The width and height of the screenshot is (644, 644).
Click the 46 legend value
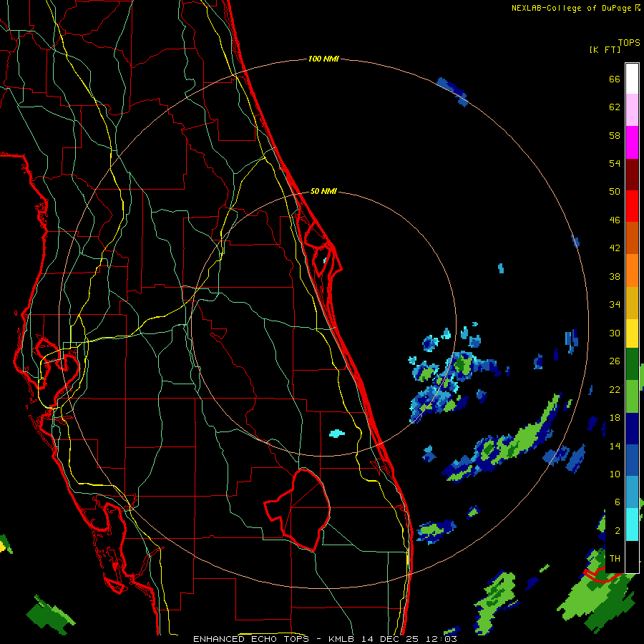point(615,220)
